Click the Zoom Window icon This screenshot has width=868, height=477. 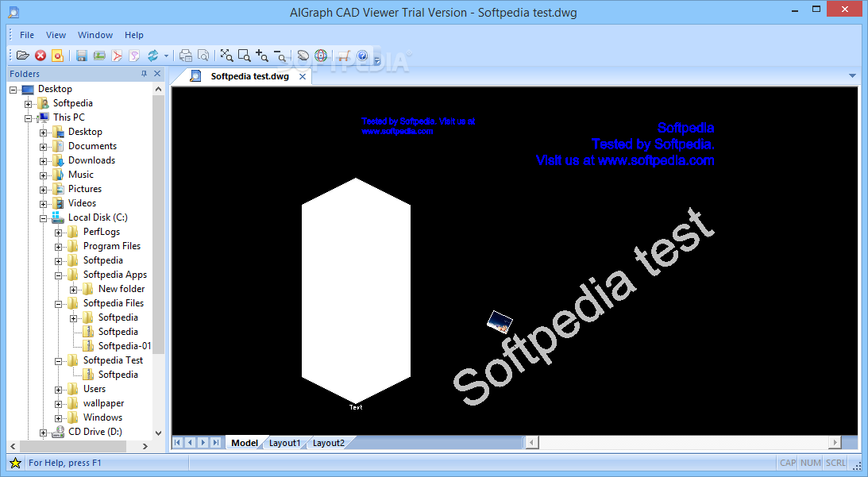[x=244, y=56]
